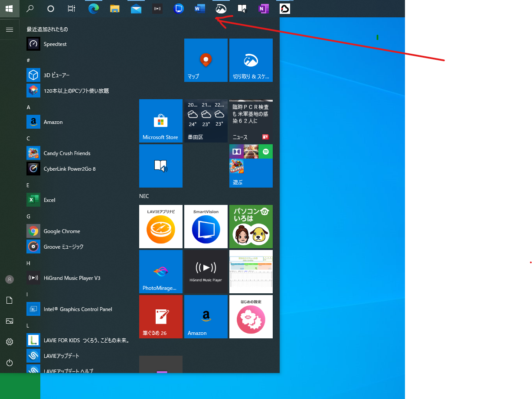Image resolution: width=532 pixels, height=399 pixels.
Task: Open the マップ tile
Action: pyautogui.click(x=206, y=60)
